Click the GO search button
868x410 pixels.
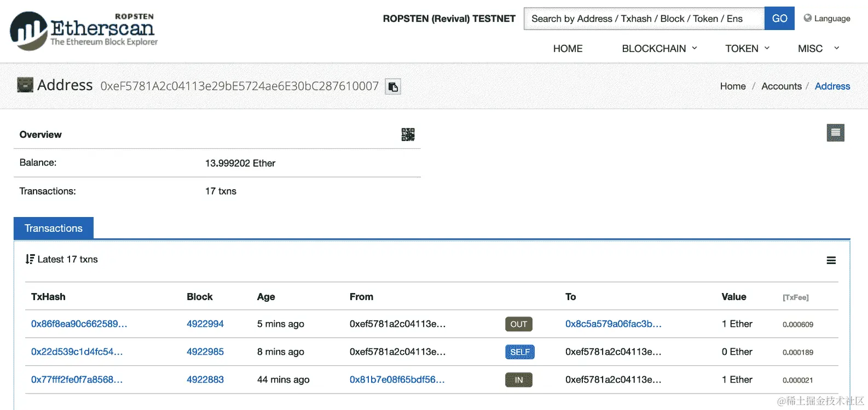coord(779,19)
